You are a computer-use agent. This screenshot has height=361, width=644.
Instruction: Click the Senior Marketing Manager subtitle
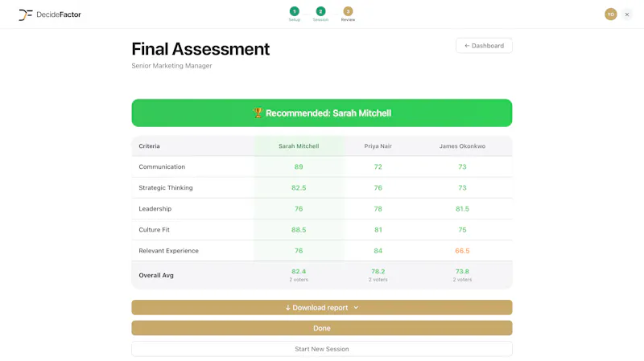pos(171,66)
